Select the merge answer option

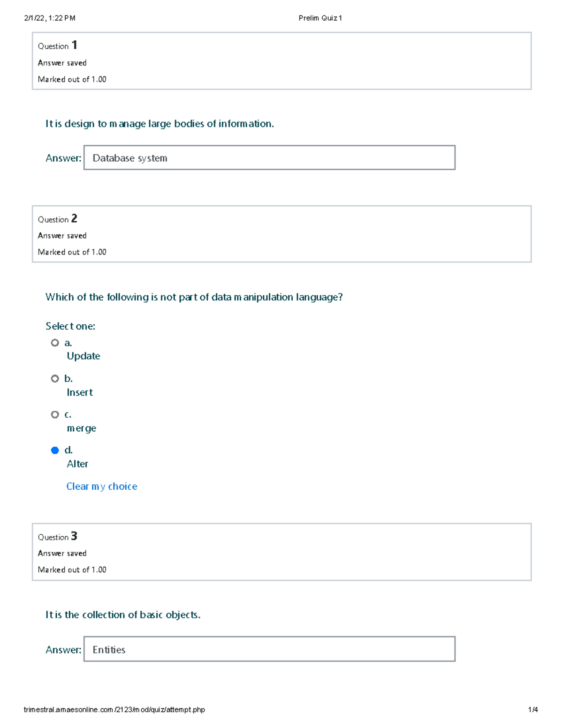click(x=55, y=414)
